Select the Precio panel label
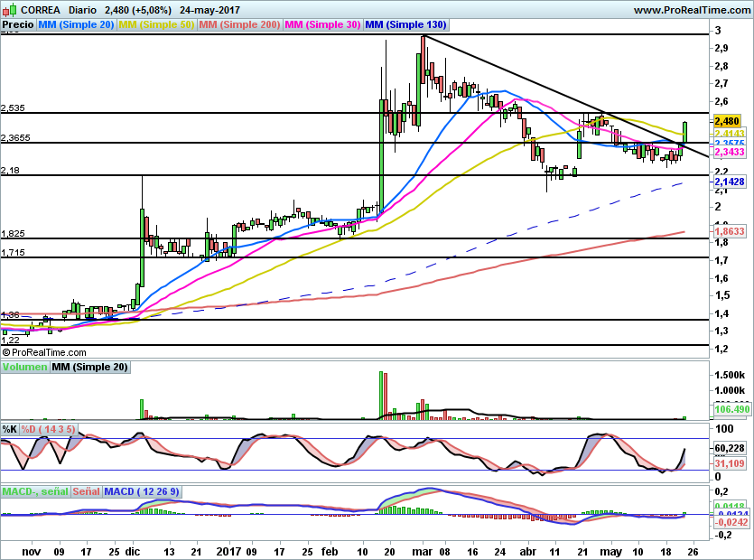The width and height of the screenshot is (754, 560). tap(18, 25)
